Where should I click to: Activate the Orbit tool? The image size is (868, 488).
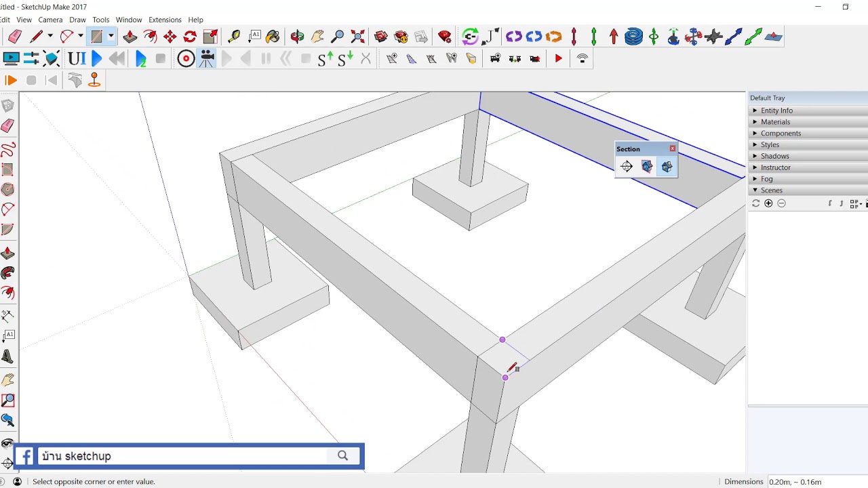[x=297, y=37]
